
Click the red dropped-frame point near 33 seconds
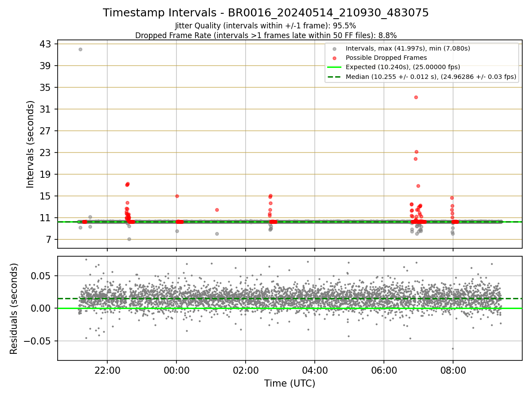416,97
